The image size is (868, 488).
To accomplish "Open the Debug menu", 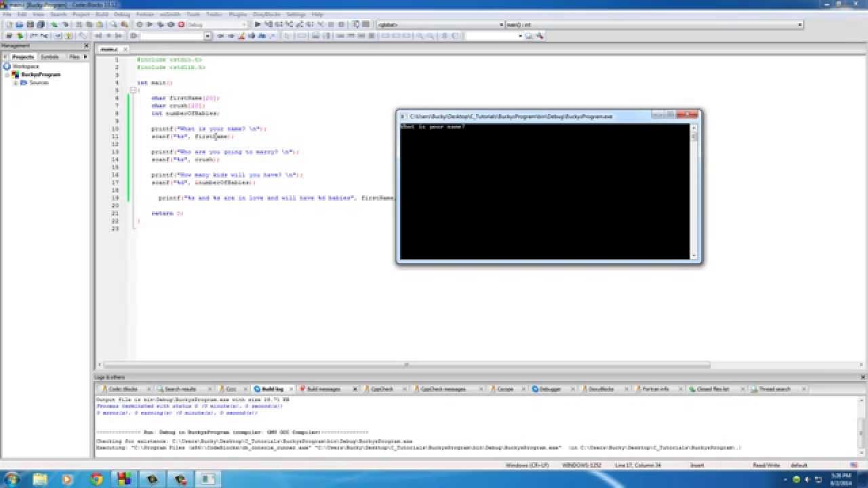I will (122, 14).
